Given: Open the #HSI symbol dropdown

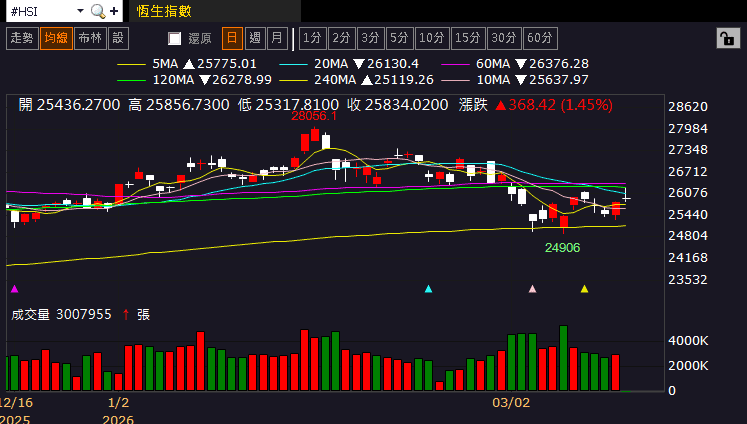Looking at the screenshot, I should [x=78, y=11].
